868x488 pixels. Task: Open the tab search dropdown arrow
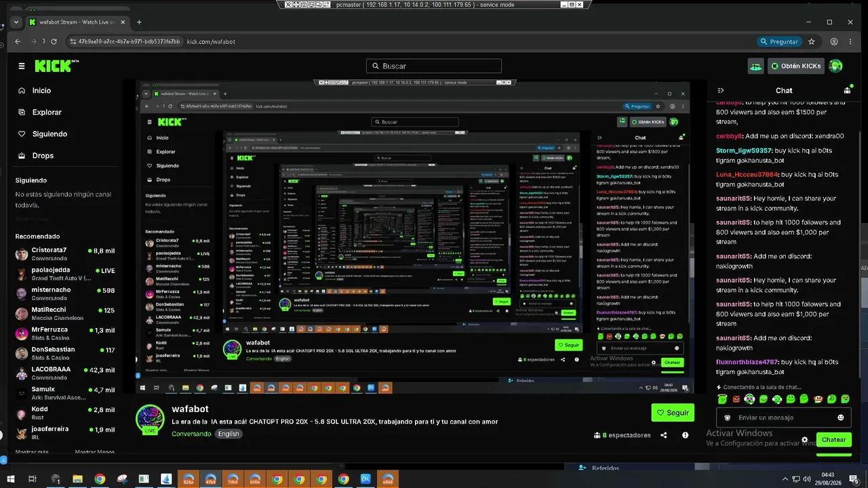tap(16, 22)
